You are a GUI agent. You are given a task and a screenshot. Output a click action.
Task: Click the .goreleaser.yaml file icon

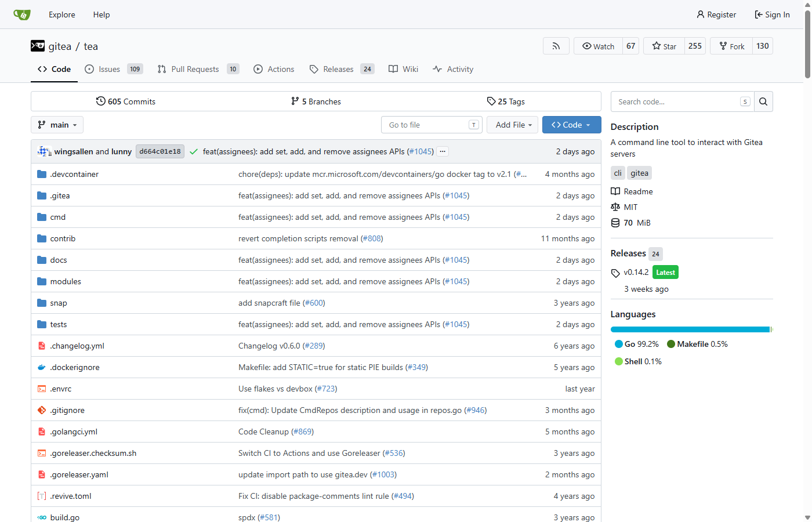coord(42,474)
